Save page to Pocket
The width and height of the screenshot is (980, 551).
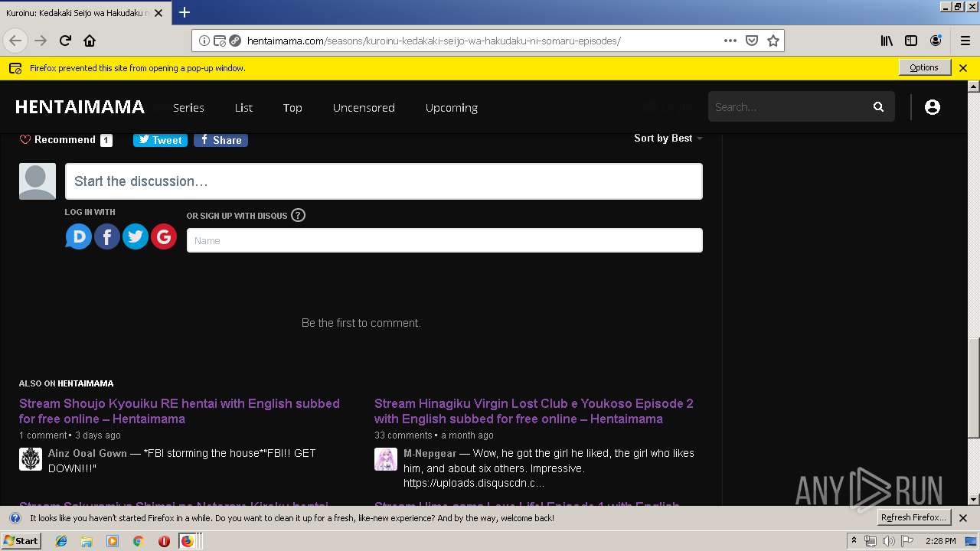pos(752,41)
